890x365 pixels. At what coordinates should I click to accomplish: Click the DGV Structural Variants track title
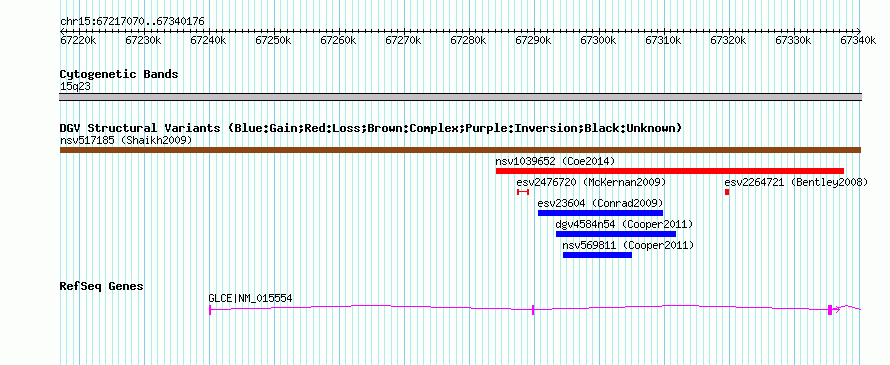(371, 128)
